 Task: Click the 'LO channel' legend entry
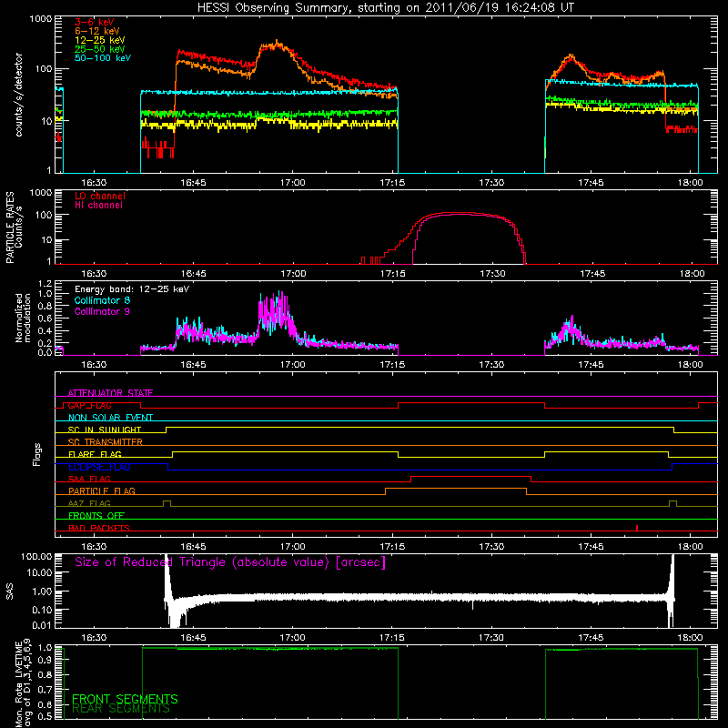[100, 196]
